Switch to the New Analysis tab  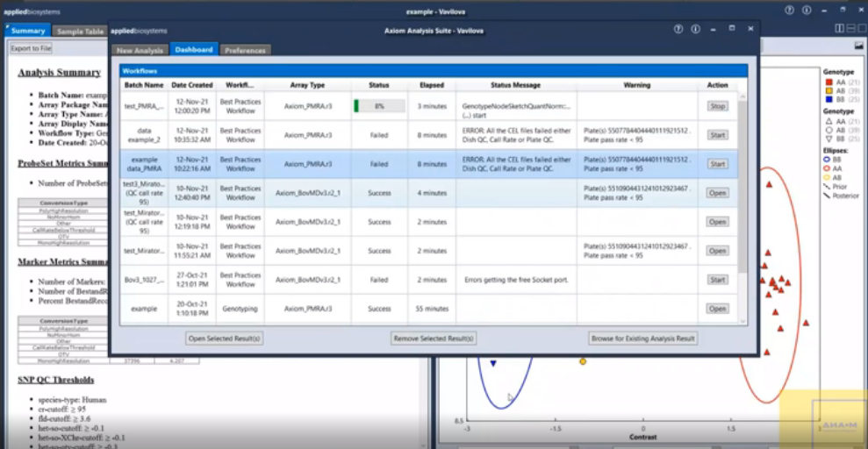[139, 51]
